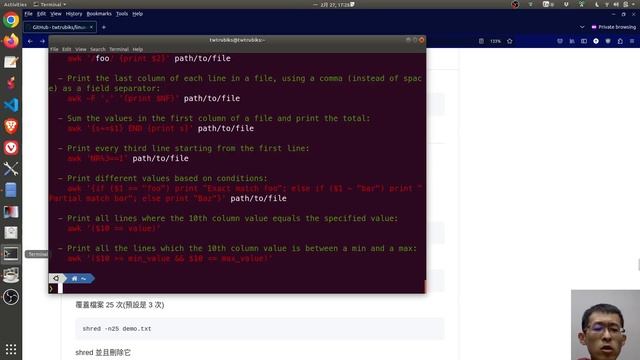Save page to Pocket
This screenshot has width=640, height=360.
[560, 41]
